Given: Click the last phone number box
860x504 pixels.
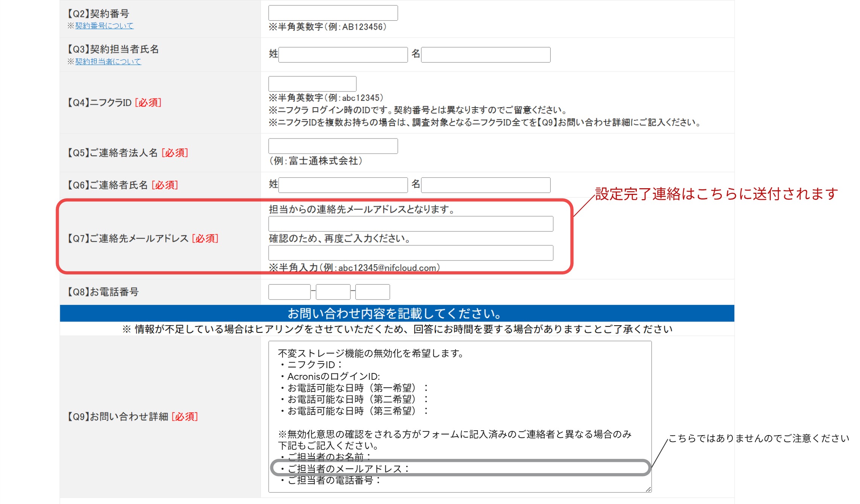Looking at the screenshot, I should [x=372, y=292].
